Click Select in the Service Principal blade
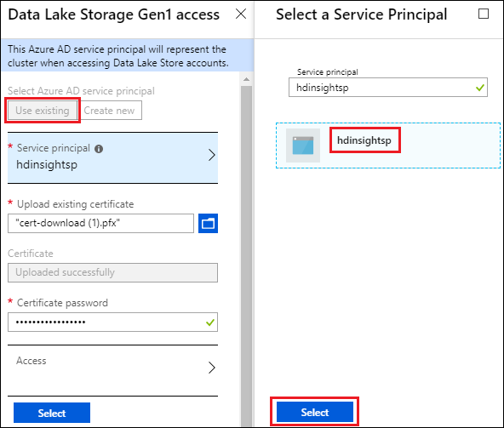Image resolution: width=504 pixels, height=428 pixels. pyautogui.click(x=315, y=412)
